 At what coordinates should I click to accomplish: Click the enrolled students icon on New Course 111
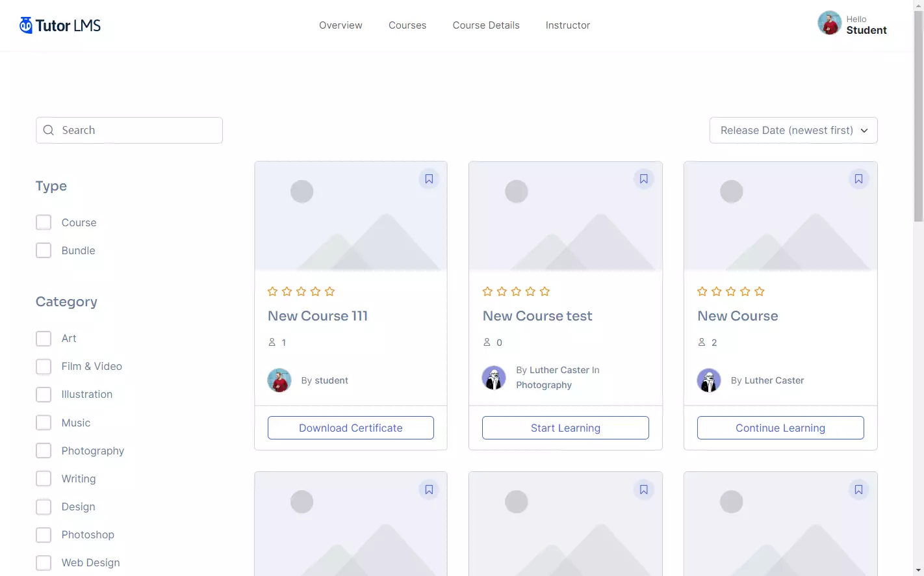(x=272, y=342)
